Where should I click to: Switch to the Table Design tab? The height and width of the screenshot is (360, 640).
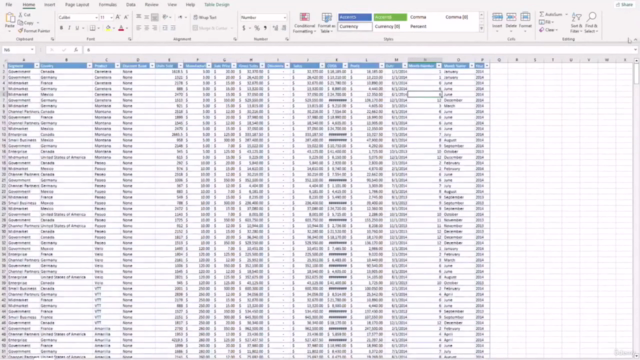tap(217, 4)
